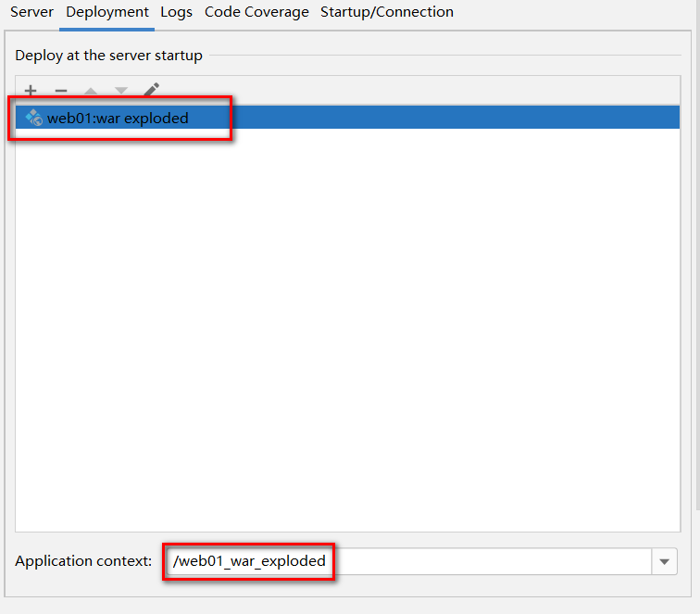Click empty space inside Application context box
The width and height of the screenshot is (700, 614).
(491, 561)
